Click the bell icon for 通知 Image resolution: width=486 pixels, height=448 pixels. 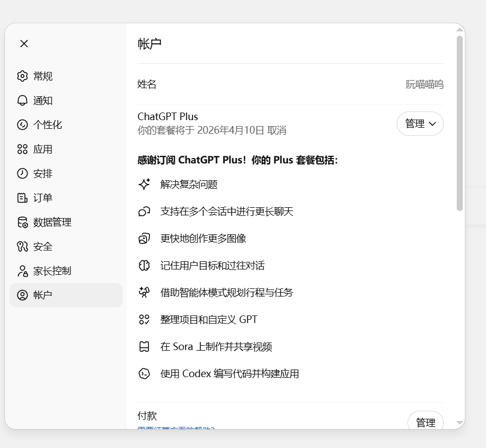click(x=22, y=101)
